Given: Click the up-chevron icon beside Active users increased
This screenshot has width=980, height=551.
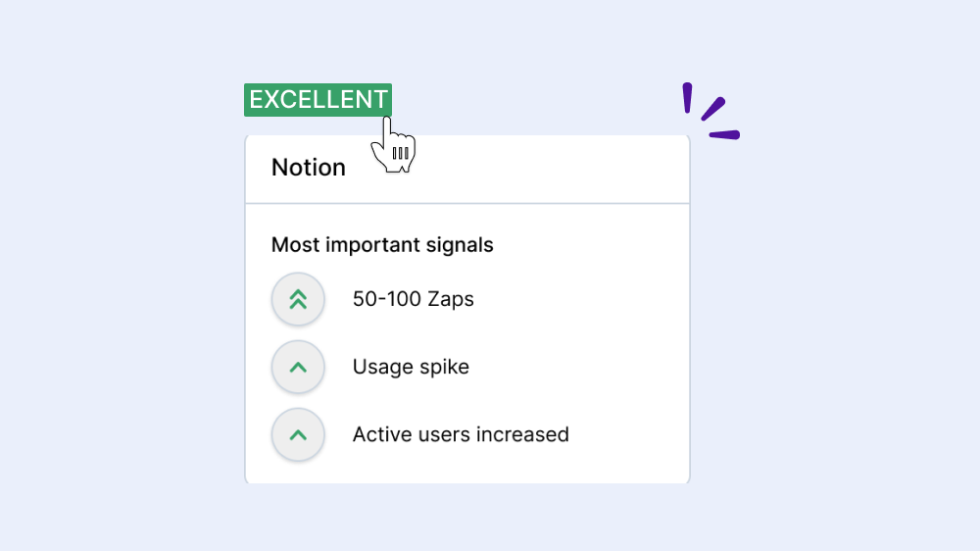Looking at the screenshot, I should pyautogui.click(x=298, y=434).
